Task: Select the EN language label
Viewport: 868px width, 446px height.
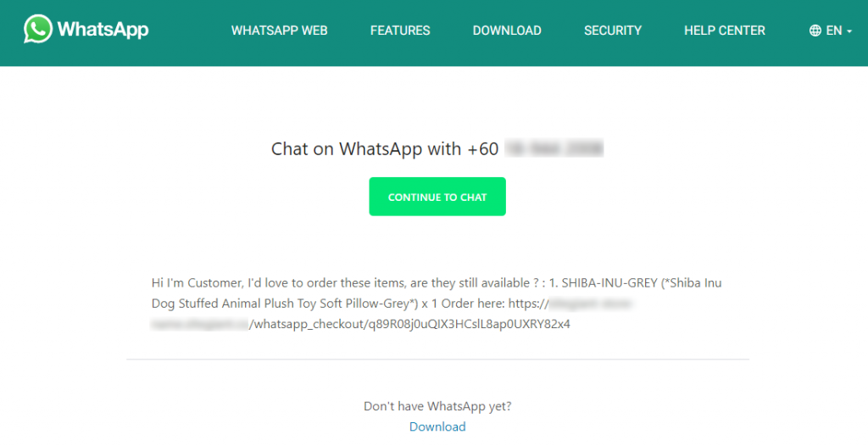Action: point(834,31)
